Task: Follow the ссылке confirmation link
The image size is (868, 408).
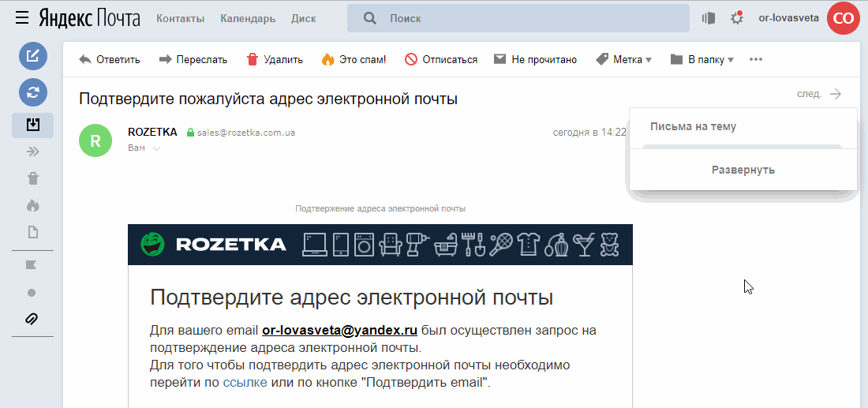Action: pyautogui.click(x=245, y=383)
